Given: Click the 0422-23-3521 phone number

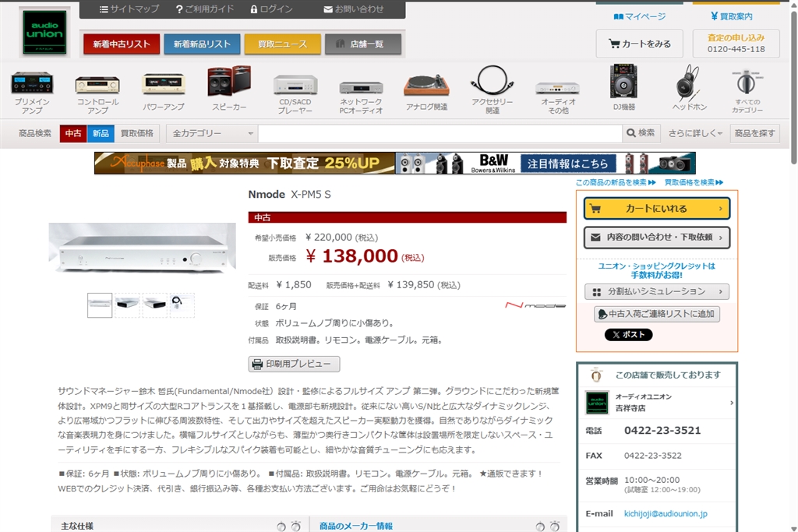Looking at the screenshot, I should 662,430.
